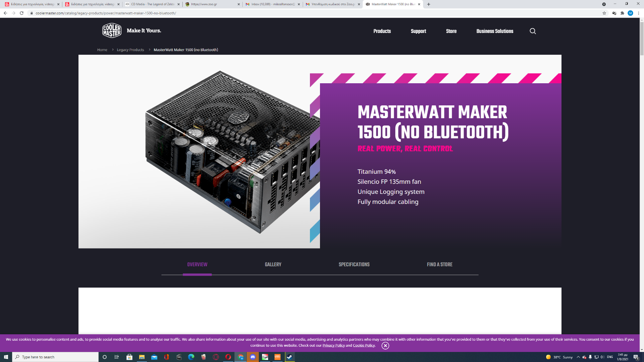This screenshot has height=362, width=644.
Task: Change the ENG input language
Action: [610, 357]
